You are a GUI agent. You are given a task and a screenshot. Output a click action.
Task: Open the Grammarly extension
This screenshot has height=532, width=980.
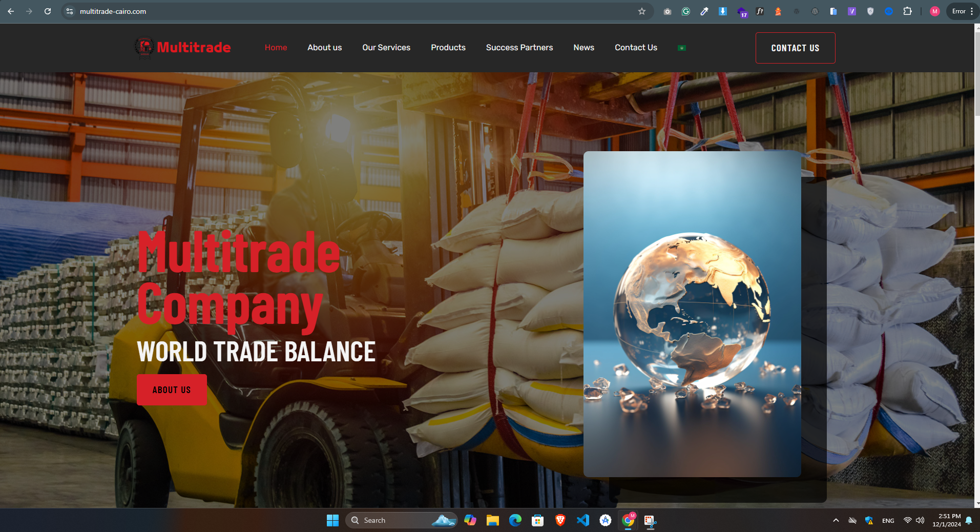(x=685, y=11)
